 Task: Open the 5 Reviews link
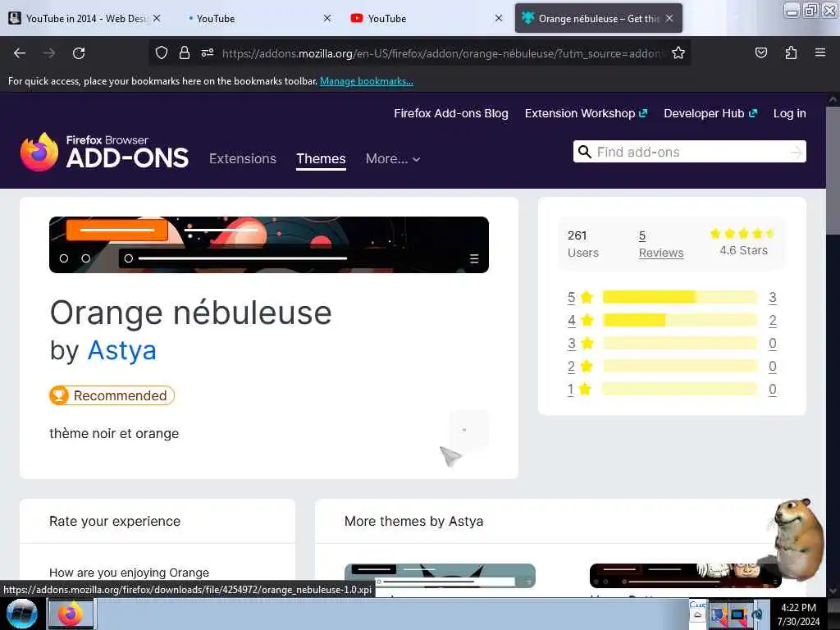click(661, 244)
